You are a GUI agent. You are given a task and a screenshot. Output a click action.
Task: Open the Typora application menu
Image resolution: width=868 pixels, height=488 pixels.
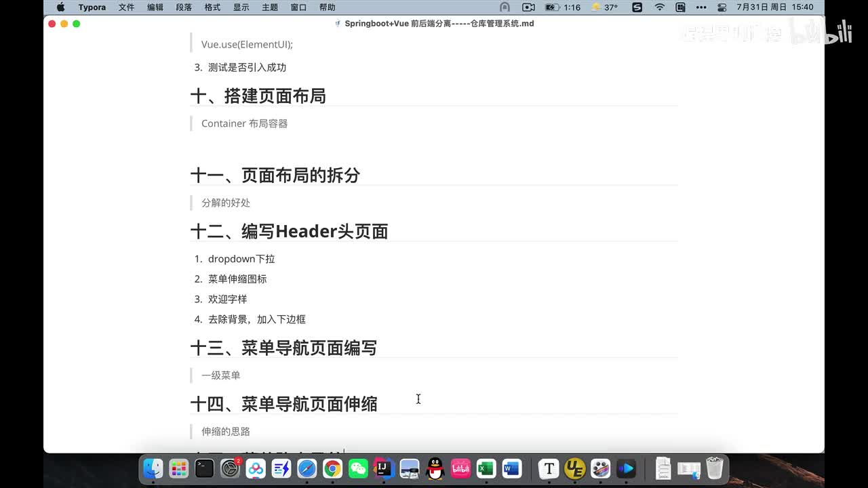[92, 7]
